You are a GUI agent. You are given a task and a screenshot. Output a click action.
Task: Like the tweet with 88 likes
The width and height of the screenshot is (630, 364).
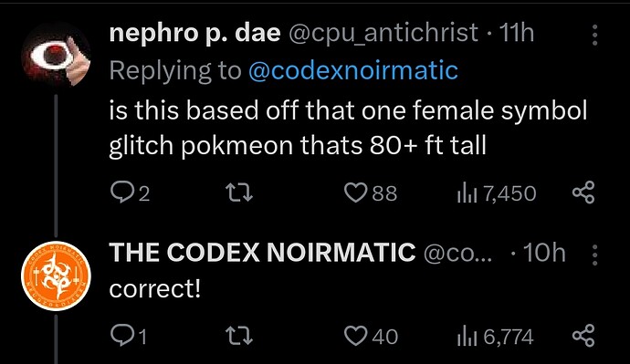coord(371,193)
